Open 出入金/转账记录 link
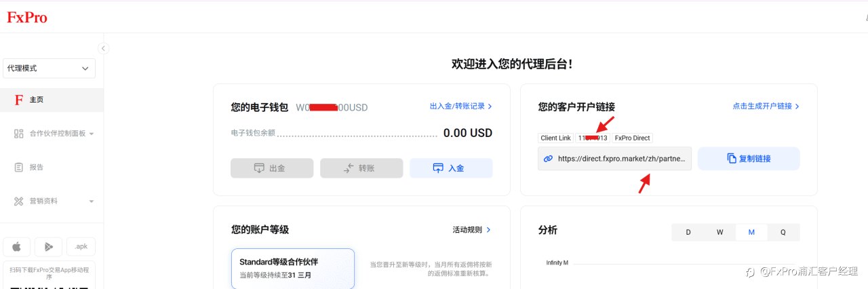Screen dimensions: 868x289 461,107
